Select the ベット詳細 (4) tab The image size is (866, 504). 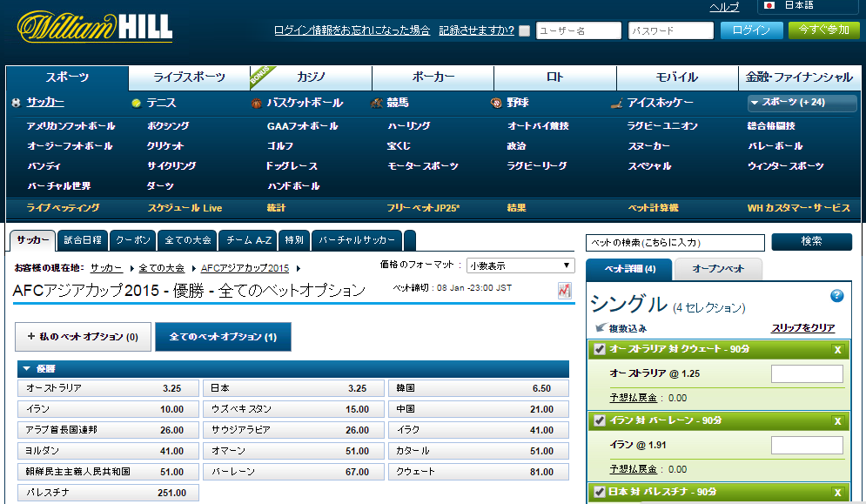[629, 269]
